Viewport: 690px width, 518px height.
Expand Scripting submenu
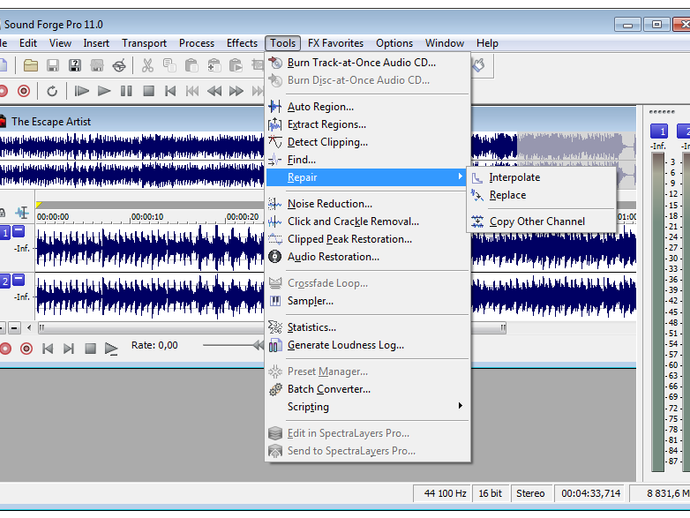(x=368, y=407)
